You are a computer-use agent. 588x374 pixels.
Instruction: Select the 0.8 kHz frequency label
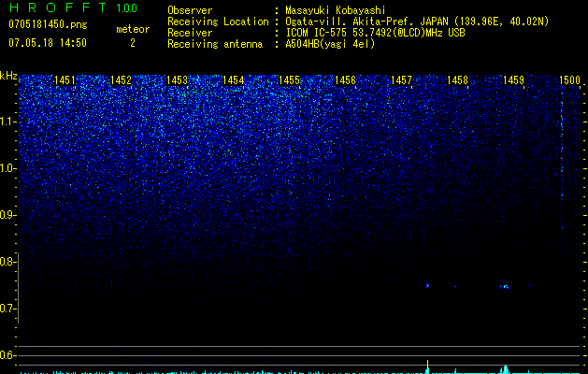pos(7,262)
